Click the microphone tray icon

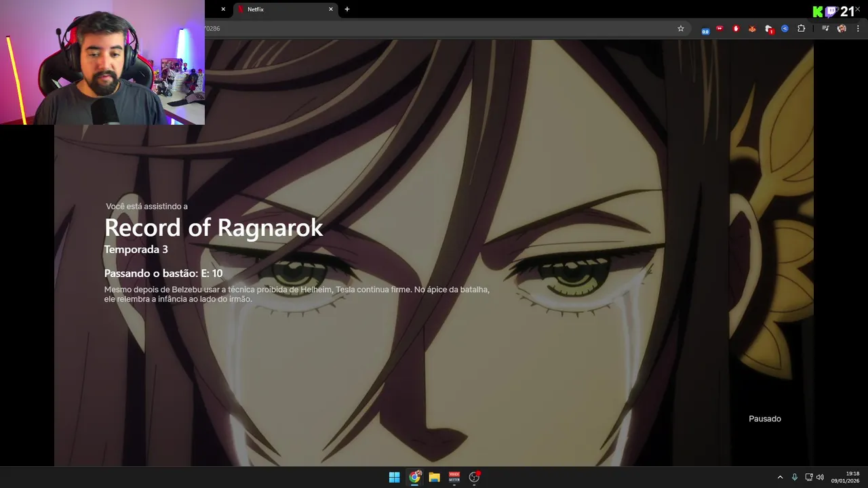tap(795, 477)
